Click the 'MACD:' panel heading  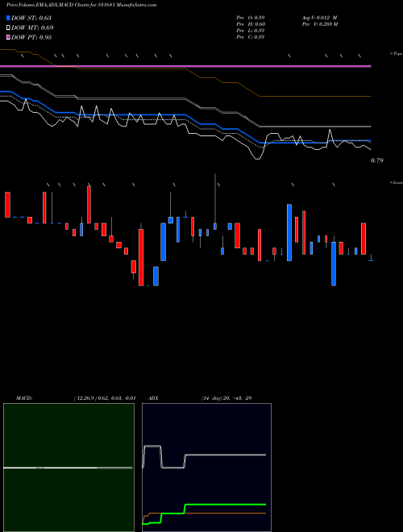pos(24,398)
